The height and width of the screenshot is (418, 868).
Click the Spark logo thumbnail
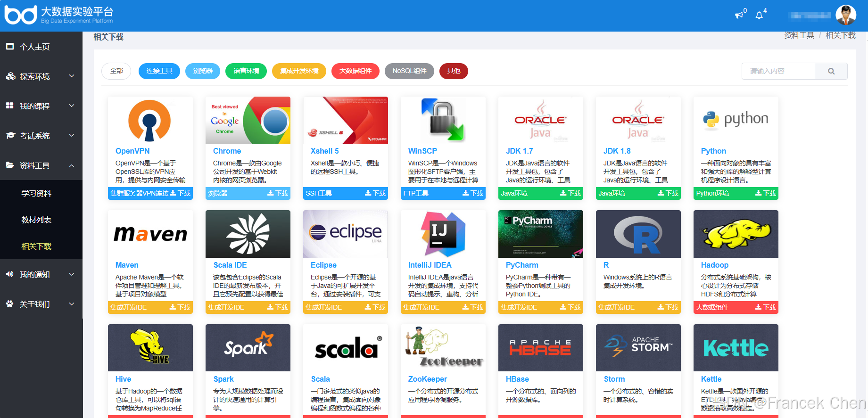coord(248,348)
